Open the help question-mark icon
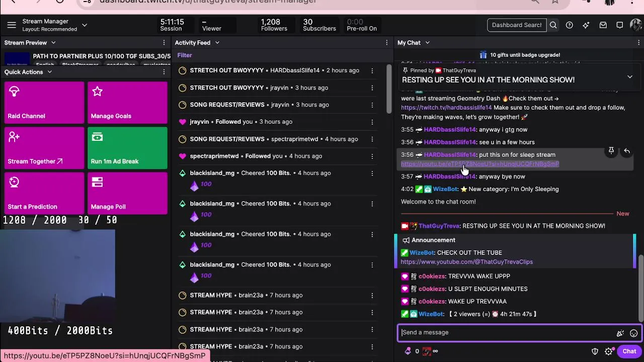 (569, 25)
